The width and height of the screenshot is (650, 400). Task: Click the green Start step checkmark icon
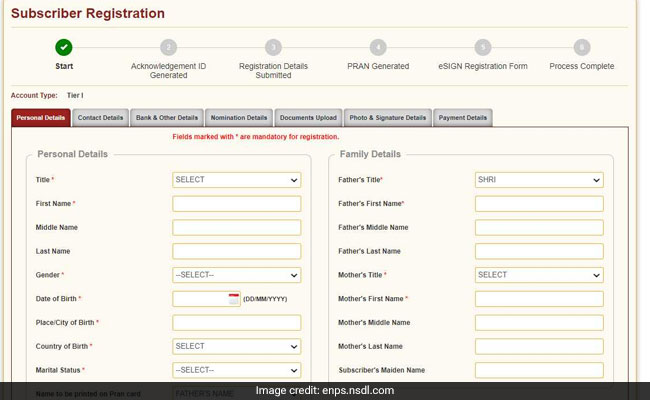(64, 47)
